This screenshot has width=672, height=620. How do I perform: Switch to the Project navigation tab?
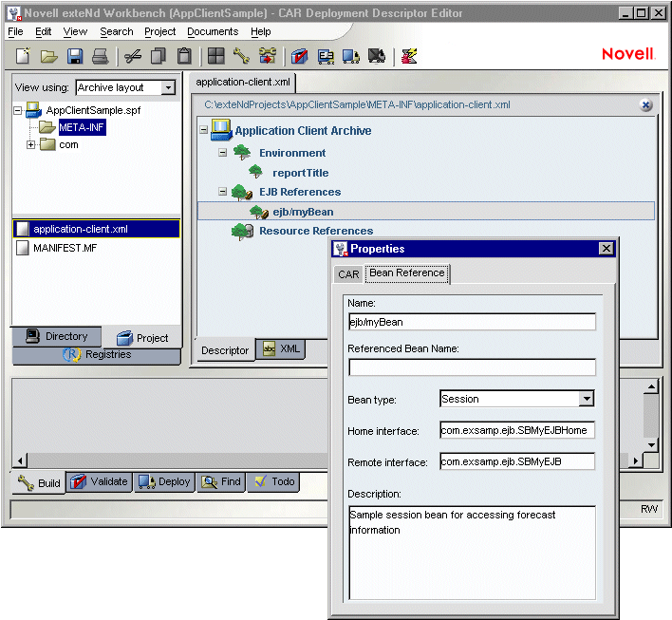tap(142, 338)
